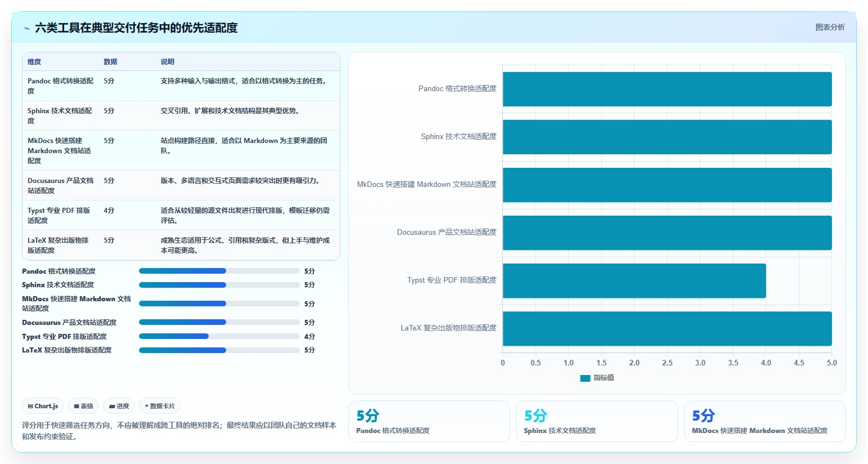Click the footnote text starting '评分用于快速筛选'

pos(179,431)
